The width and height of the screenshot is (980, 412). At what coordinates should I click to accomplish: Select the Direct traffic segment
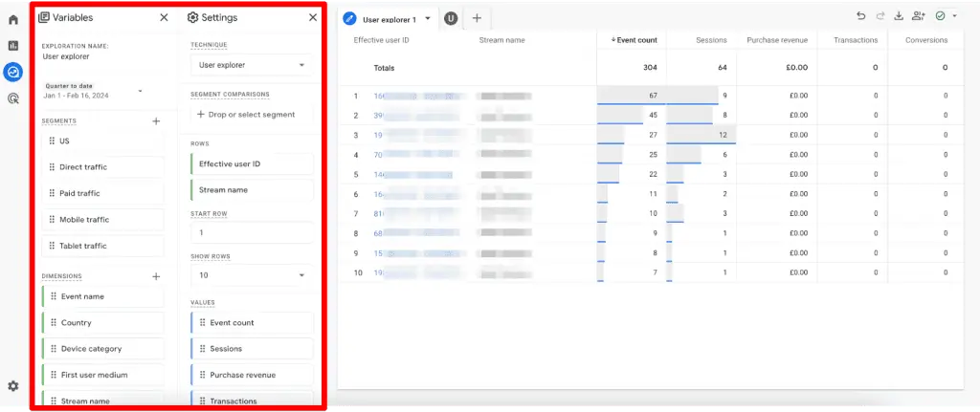click(x=103, y=167)
